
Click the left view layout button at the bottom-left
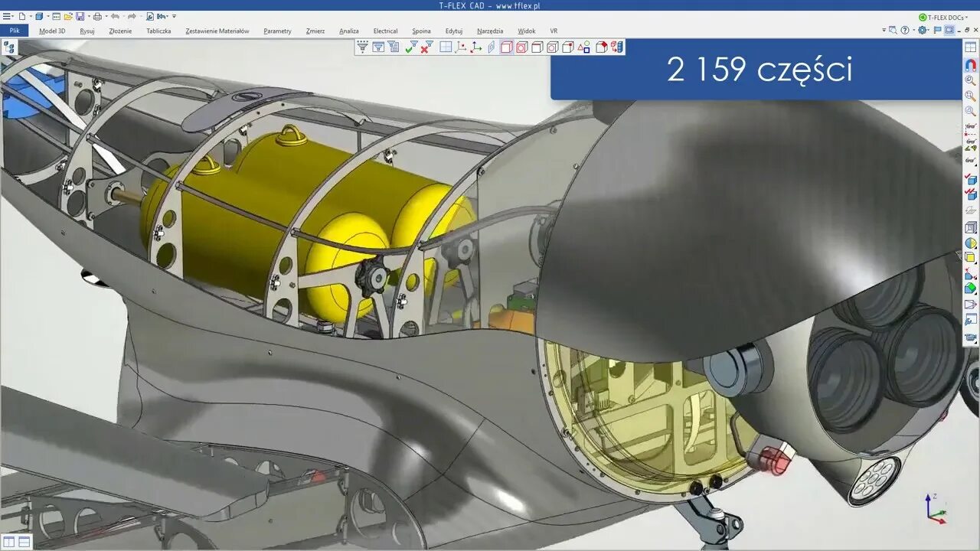[8, 542]
